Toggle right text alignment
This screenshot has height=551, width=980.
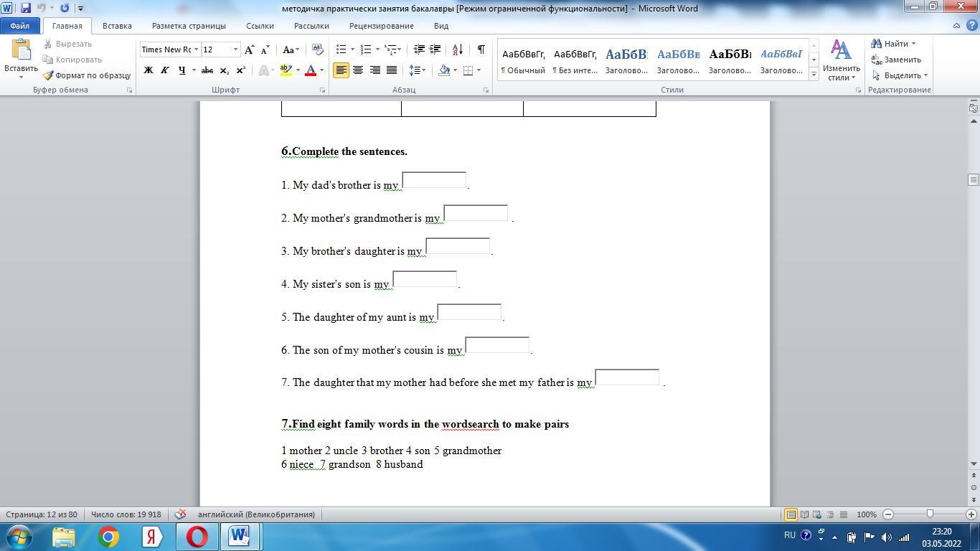coord(374,70)
